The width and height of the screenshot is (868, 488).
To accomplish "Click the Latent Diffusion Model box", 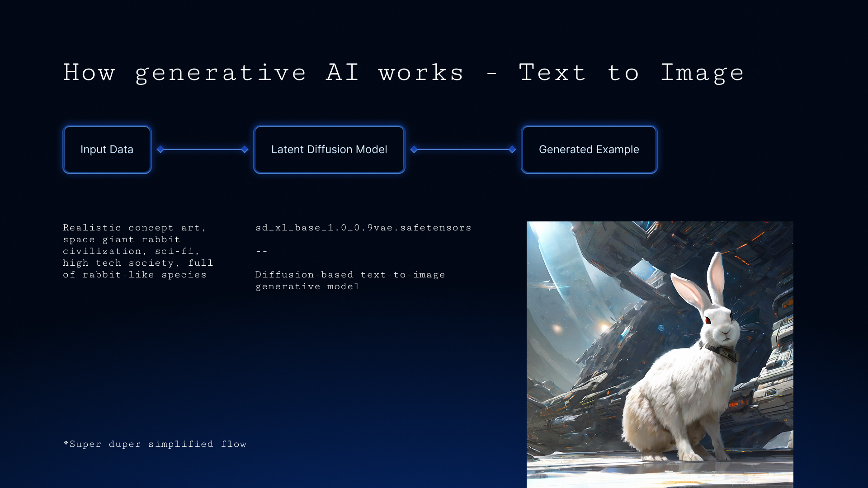I will click(329, 150).
